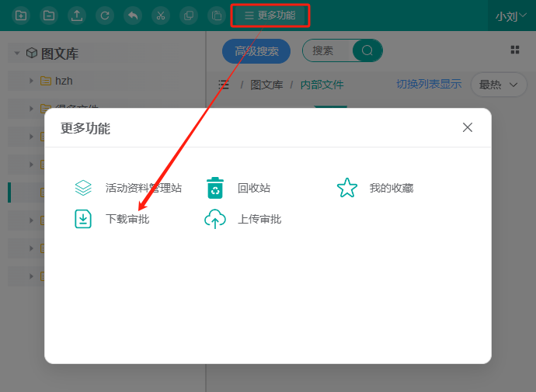Click 图文库 in the breadcrumb

tap(266, 85)
